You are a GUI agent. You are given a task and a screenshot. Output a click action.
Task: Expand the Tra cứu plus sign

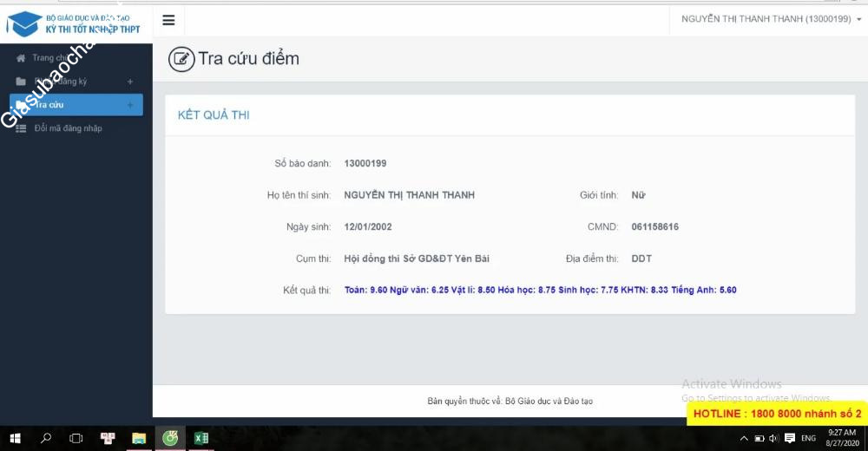tap(130, 105)
